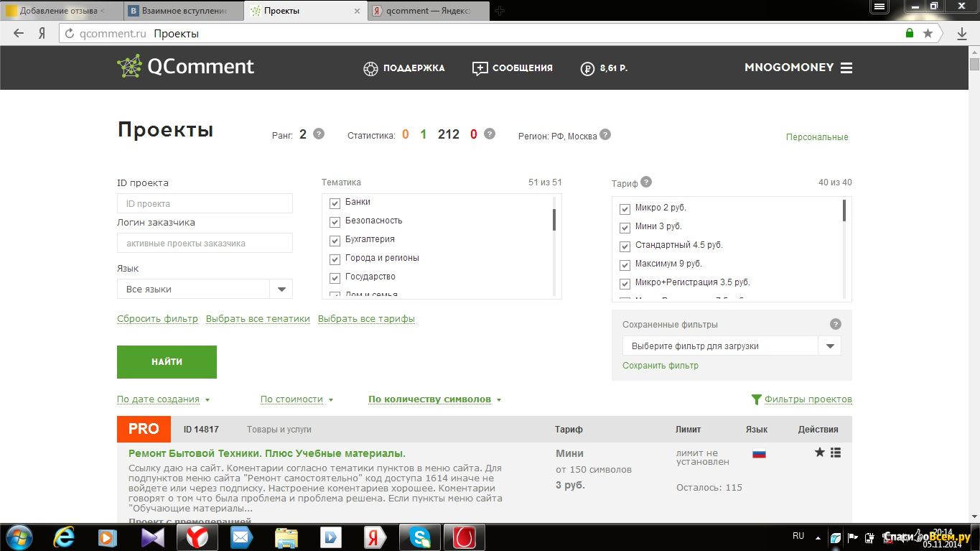
Task: Open Internet Explorer from the taskbar
Action: pos(65,537)
